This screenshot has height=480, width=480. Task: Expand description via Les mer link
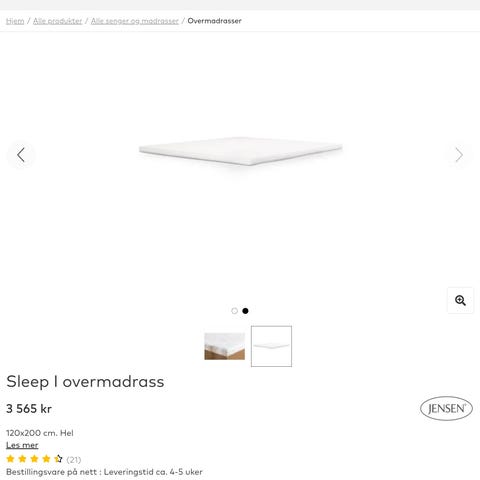pos(22,445)
